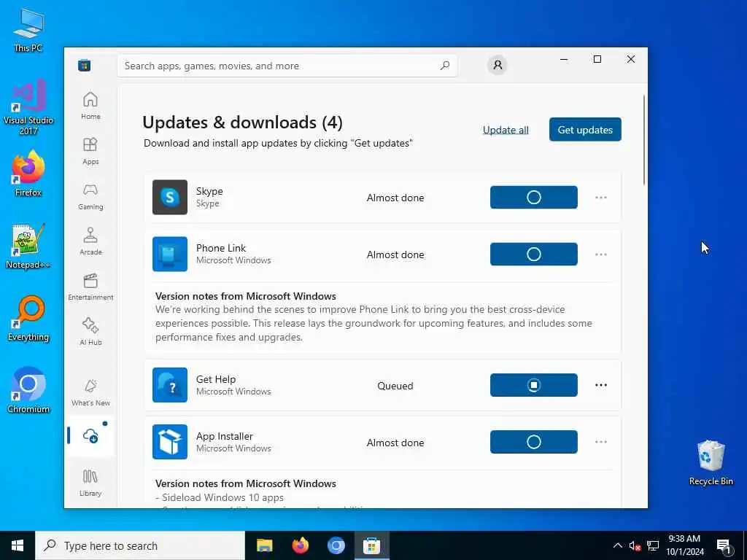Click the Get Help app name

point(216,379)
